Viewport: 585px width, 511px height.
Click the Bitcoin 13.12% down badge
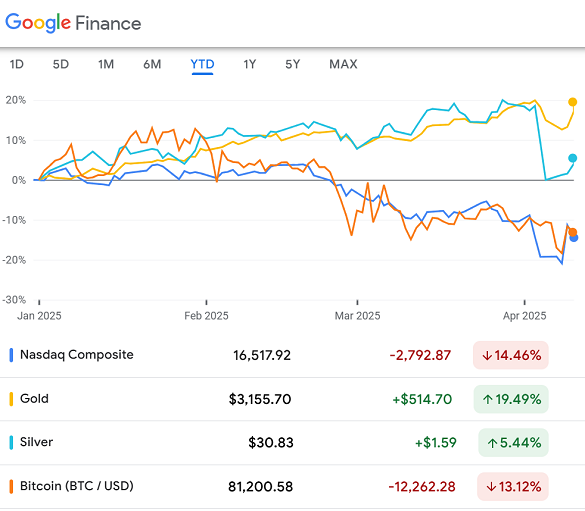[513, 486]
